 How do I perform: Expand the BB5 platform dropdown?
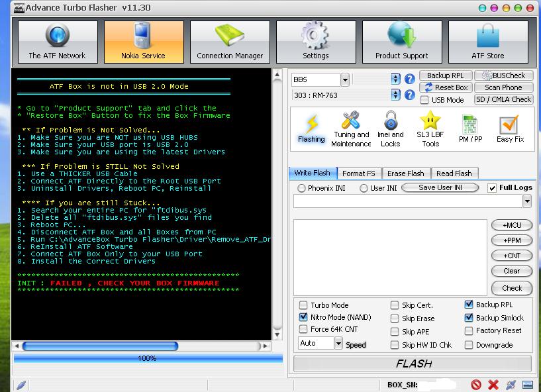pos(345,79)
